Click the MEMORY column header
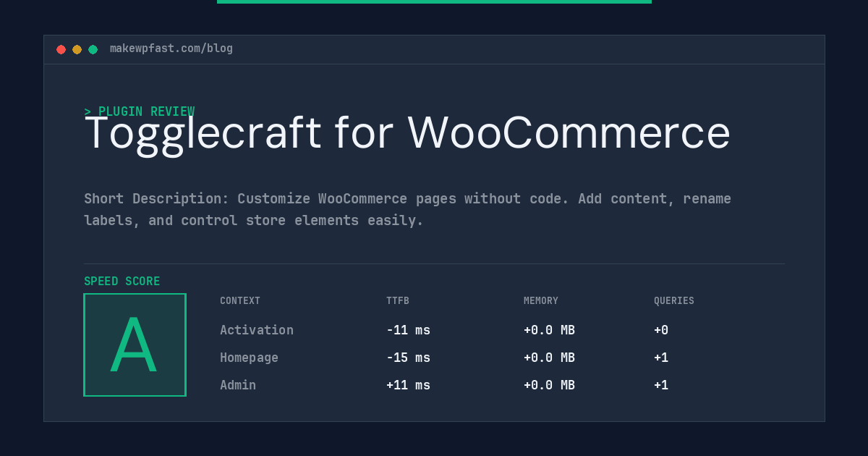This screenshot has width=868, height=456. tap(541, 301)
